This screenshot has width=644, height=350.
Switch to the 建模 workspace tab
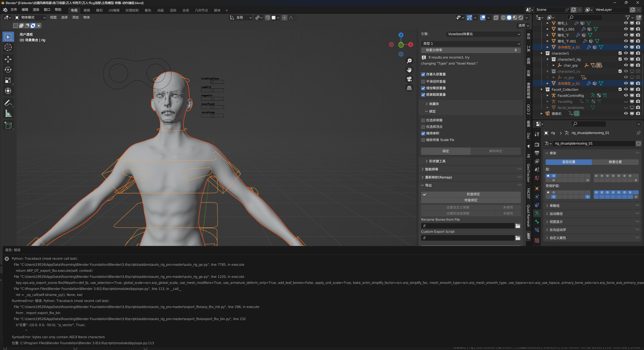(87, 10)
